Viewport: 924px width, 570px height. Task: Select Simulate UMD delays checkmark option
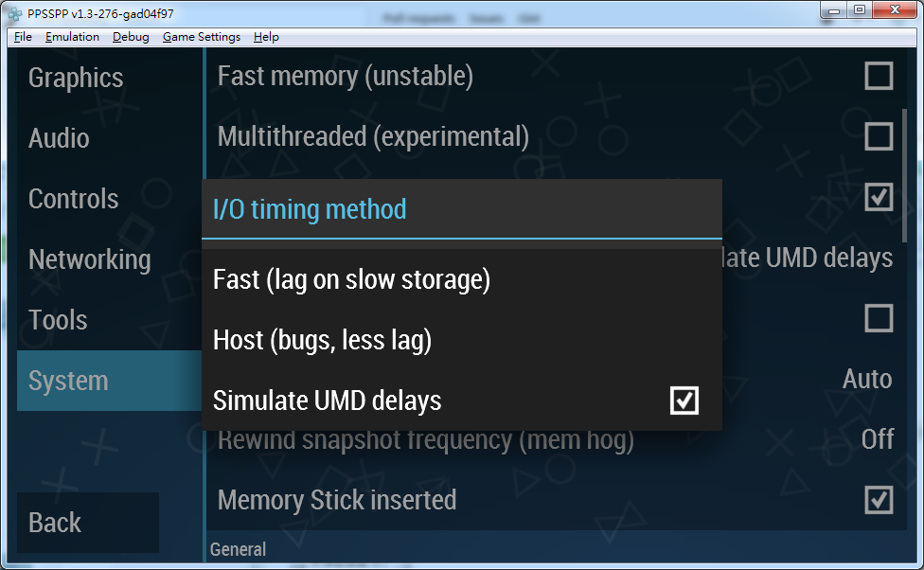(x=684, y=401)
